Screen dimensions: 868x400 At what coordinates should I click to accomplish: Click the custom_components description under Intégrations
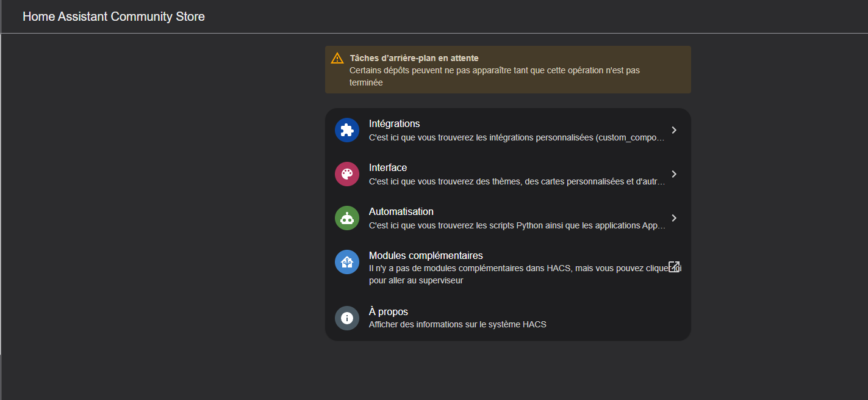point(516,137)
